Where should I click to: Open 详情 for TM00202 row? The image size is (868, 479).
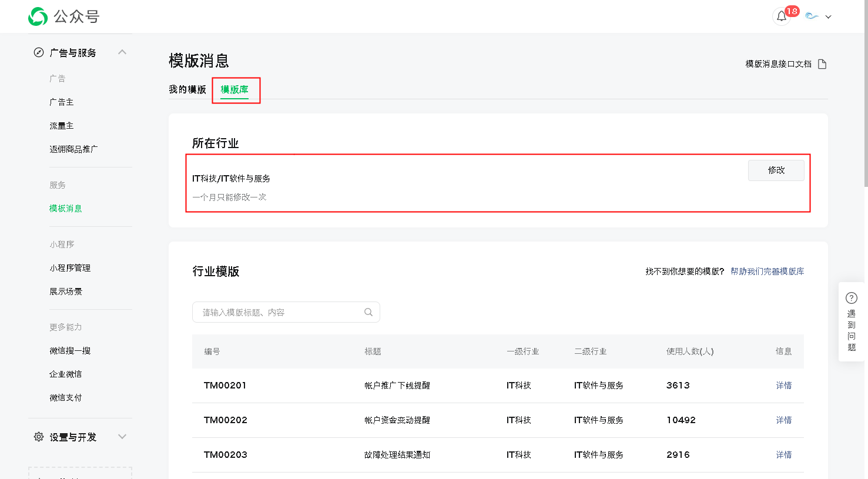783,420
